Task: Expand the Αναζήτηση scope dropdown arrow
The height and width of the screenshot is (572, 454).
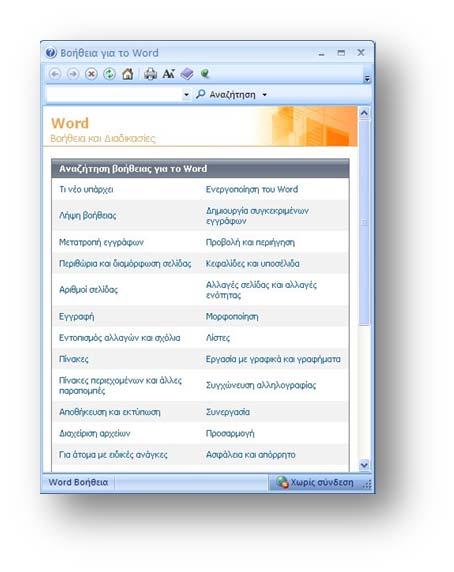Action: pos(265,95)
